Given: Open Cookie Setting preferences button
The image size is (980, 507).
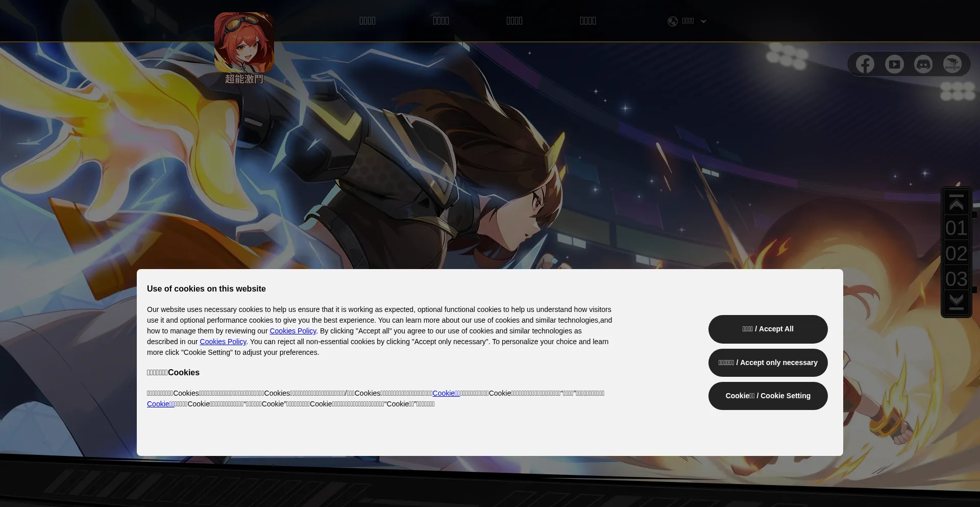Looking at the screenshot, I should click(x=768, y=396).
